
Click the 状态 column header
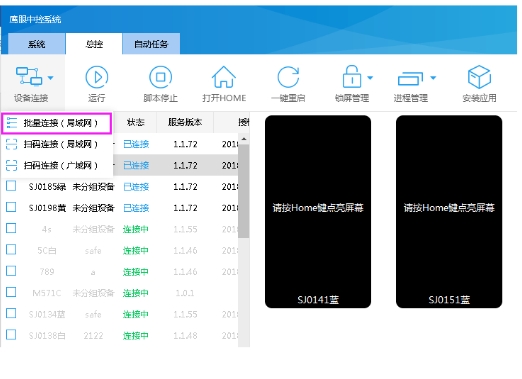135,122
